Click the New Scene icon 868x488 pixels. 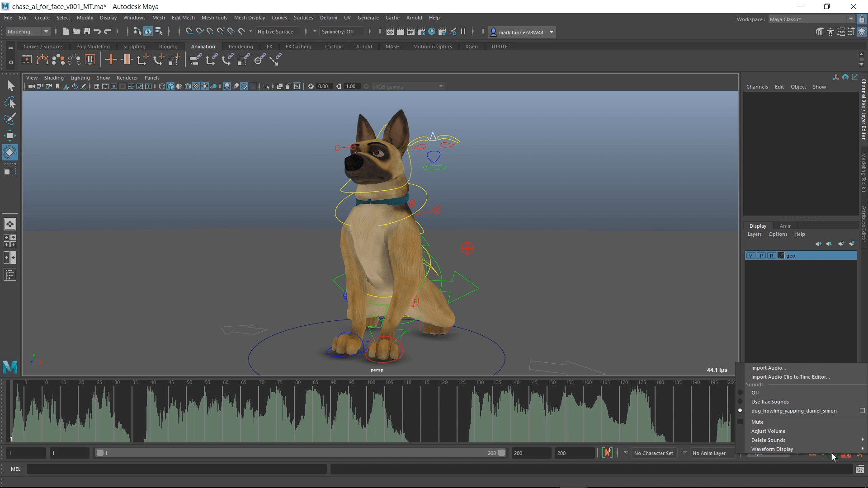pyautogui.click(x=66, y=32)
